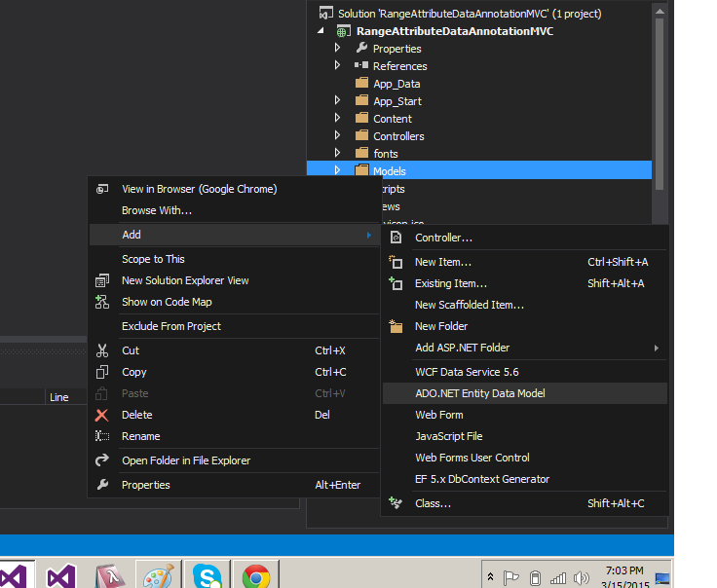717x588 pixels.
Task: Click the Rename icon
Action: (102, 436)
